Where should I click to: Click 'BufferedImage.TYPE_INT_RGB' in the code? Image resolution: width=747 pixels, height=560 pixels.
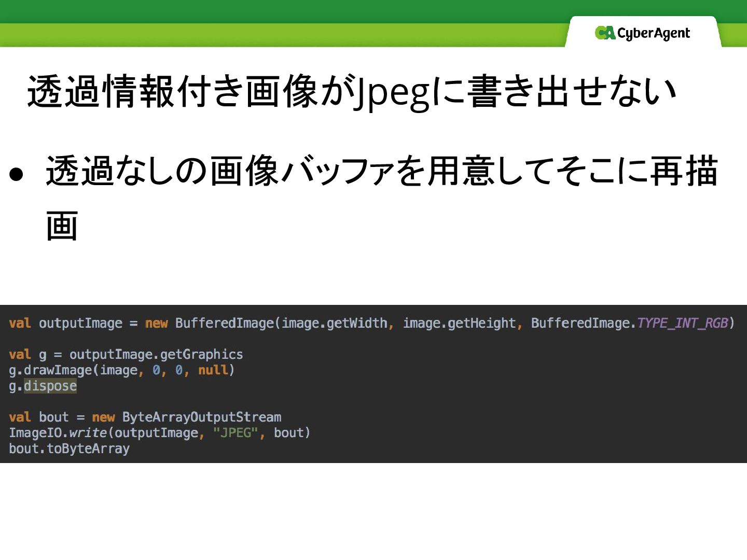[x=629, y=323]
